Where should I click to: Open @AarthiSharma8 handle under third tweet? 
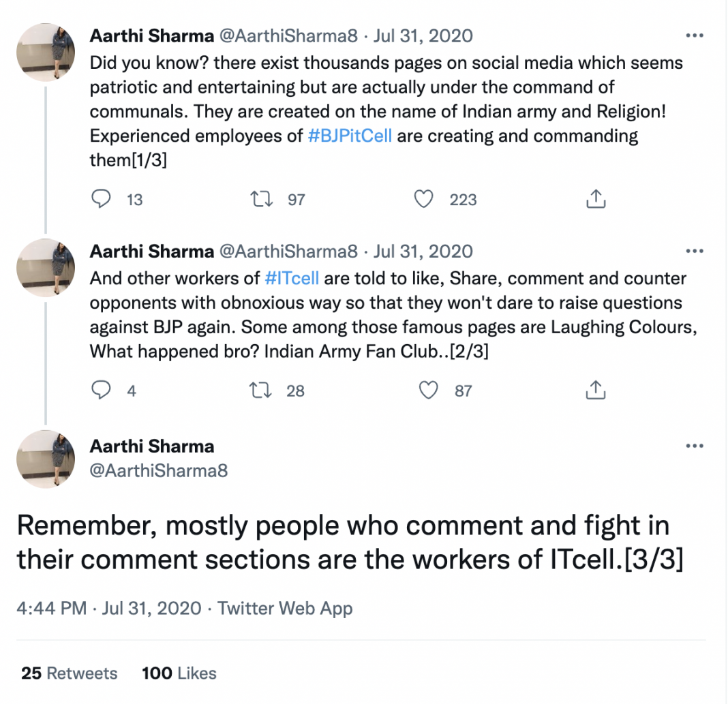coord(159,470)
